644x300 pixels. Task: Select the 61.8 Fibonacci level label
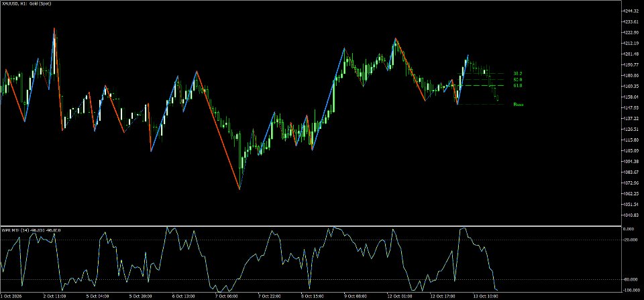click(x=517, y=85)
